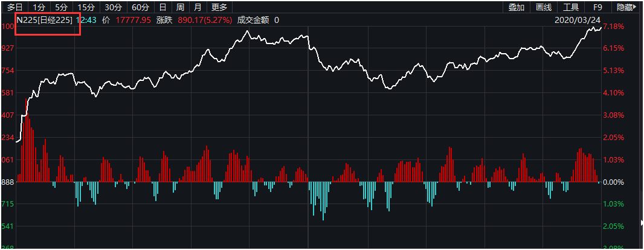Click the 成交金额 turnover label

pos(253,20)
